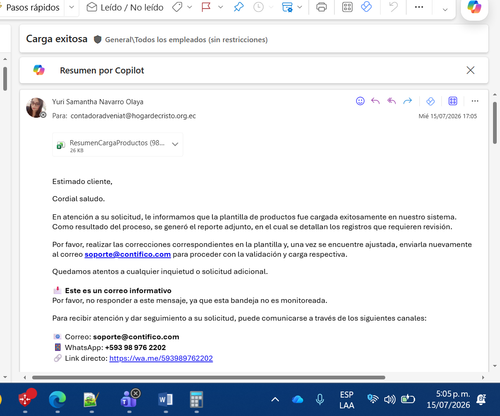Image resolution: width=500 pixels, height=416 pixels.
Task: Open the flag options dropdown arrow
Action: click(x=220, y=7)
